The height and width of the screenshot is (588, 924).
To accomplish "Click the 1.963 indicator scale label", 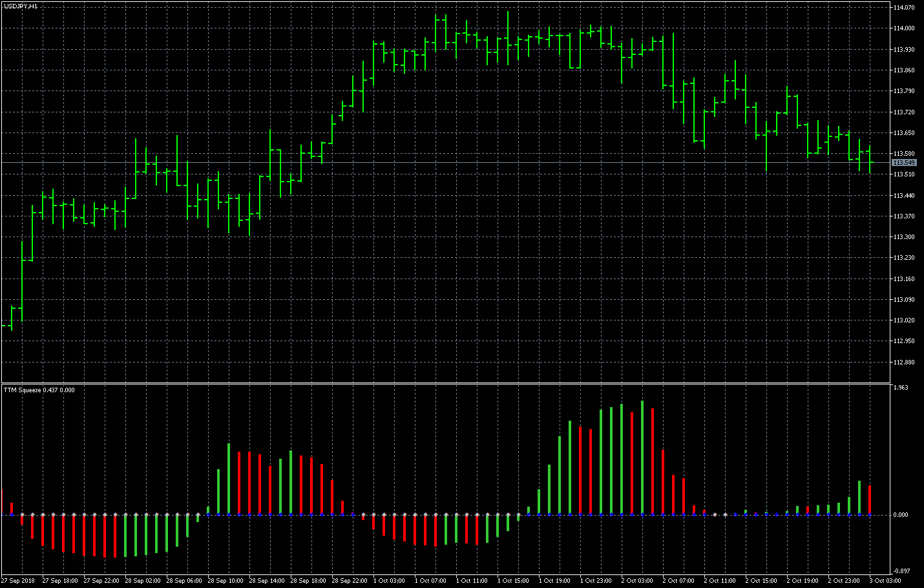I will (x=900, y=388).
